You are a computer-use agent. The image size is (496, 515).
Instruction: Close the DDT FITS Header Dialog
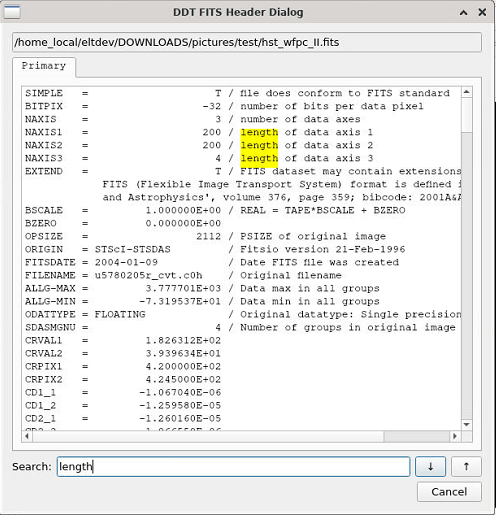[482, 12]
